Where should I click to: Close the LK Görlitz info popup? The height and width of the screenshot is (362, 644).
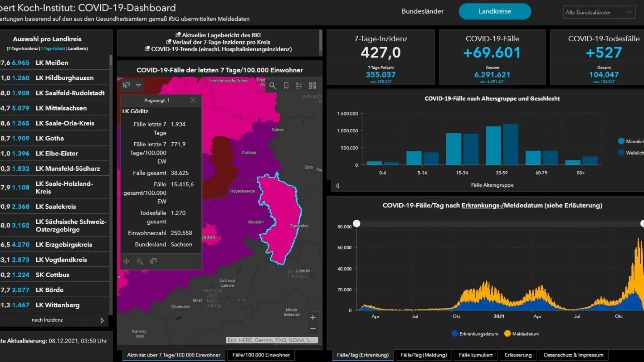coord(193,100)
